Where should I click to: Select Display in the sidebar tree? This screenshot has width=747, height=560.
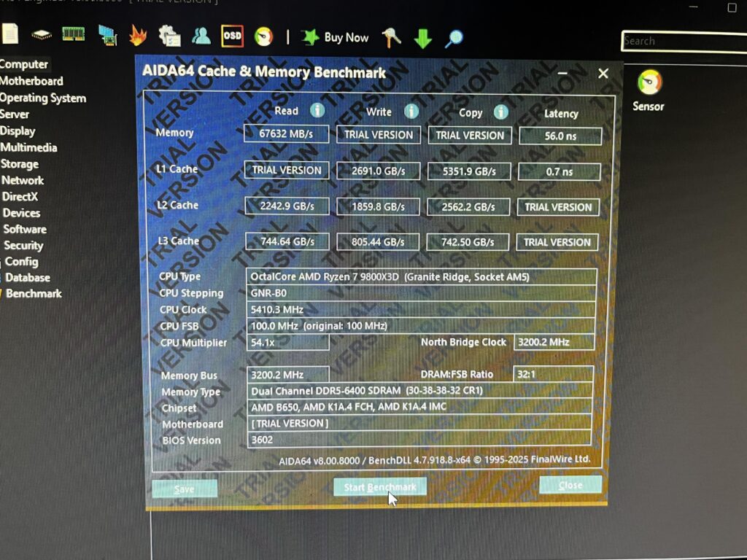pyautogui.click(x=18, y=131)
